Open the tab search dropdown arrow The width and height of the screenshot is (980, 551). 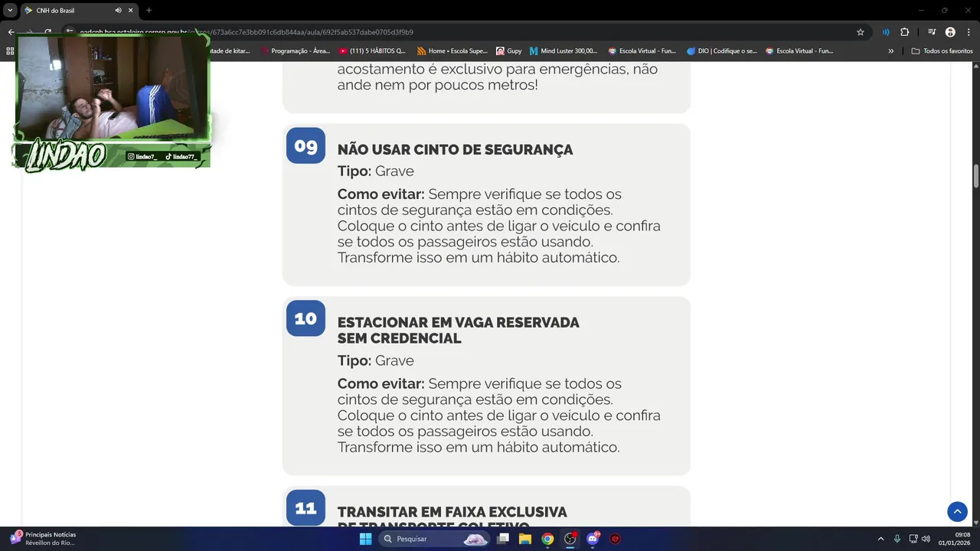coord(10,11)
